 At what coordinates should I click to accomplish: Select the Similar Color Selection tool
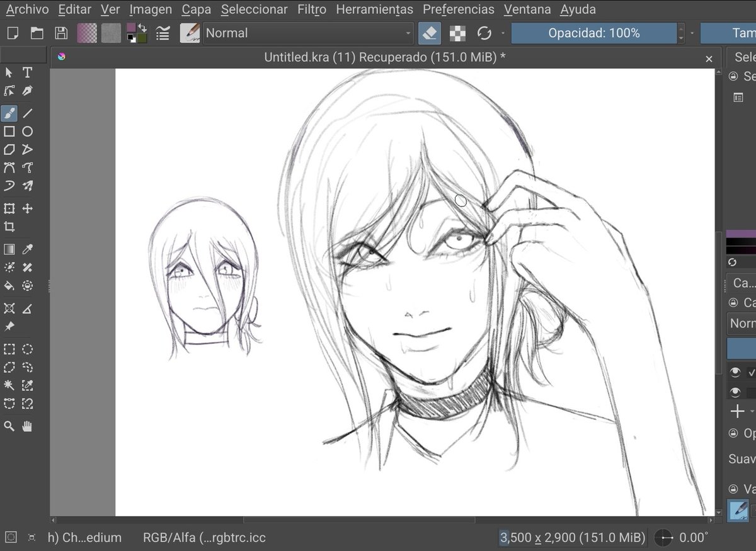pos(28,385)
